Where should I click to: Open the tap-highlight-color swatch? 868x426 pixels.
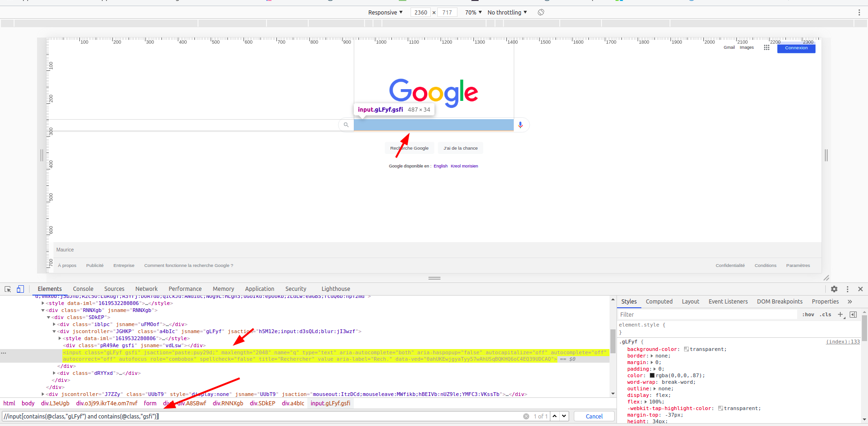721,409
